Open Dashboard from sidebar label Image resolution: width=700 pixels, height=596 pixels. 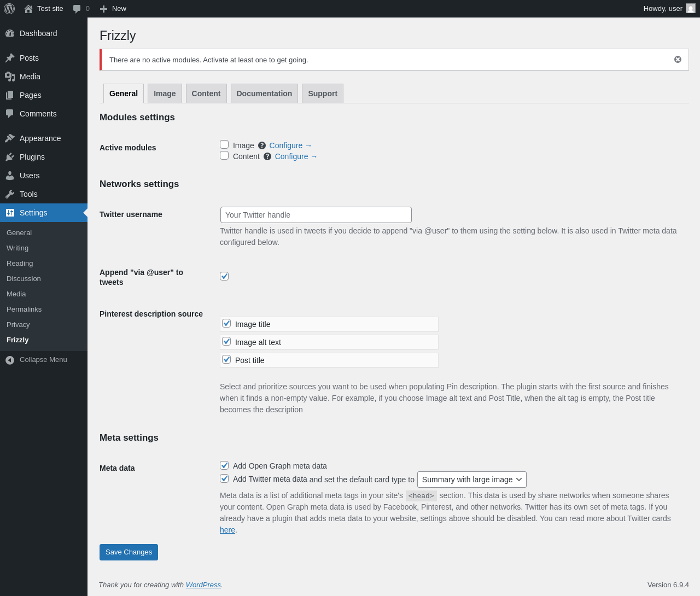pos(38,33)
